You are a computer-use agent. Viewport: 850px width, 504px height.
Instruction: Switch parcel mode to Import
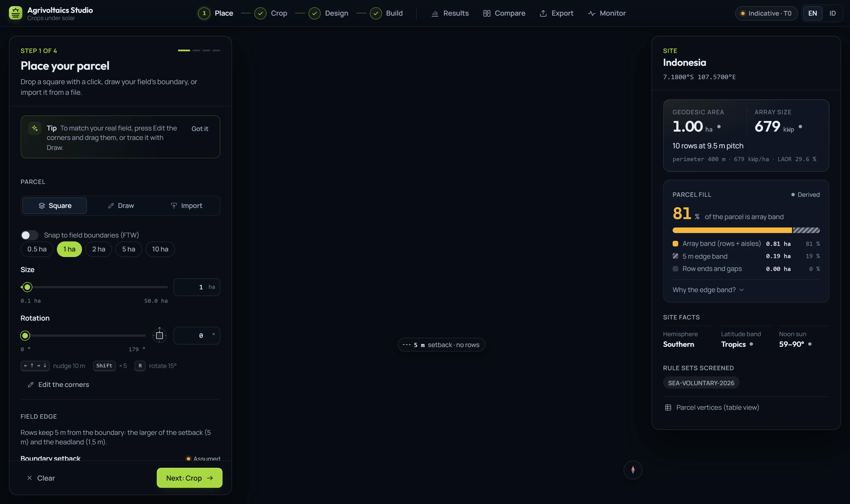pos(186,206)
